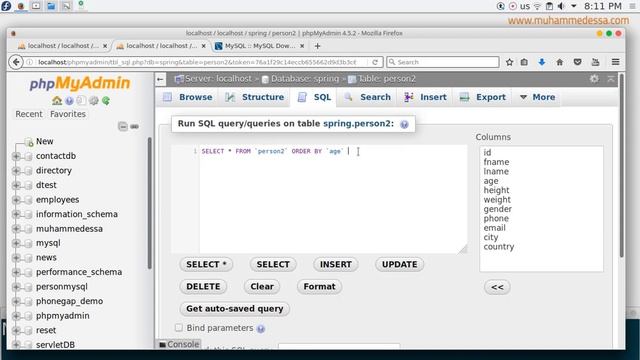Click the link with main panel icon
This screenshot has height=360, width=640.
pos(134,127)
